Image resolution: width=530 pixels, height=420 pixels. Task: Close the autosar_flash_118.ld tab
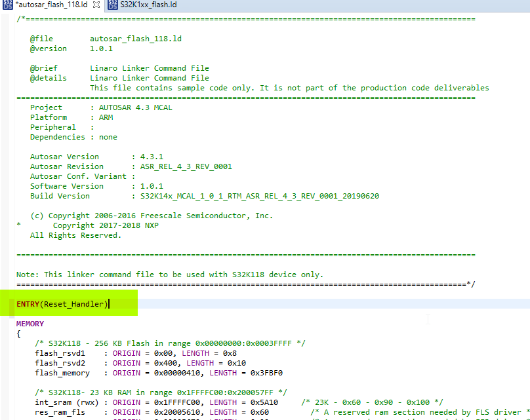pos(96,5)
